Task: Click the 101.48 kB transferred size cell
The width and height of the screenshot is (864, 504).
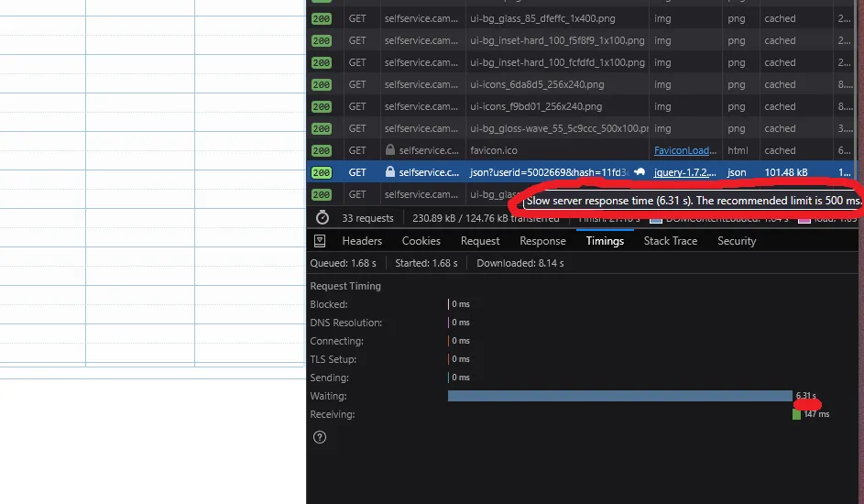Action: (786, 172)
